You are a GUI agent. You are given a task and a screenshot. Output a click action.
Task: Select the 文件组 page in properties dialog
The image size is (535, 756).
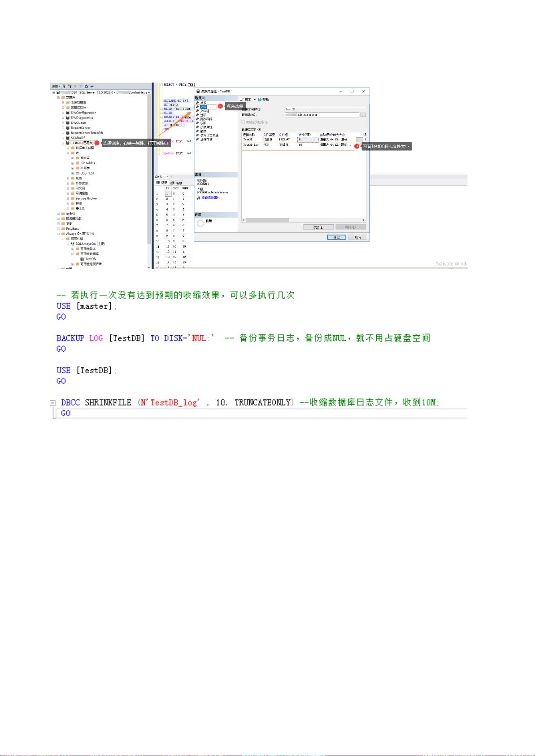[204, 111]
